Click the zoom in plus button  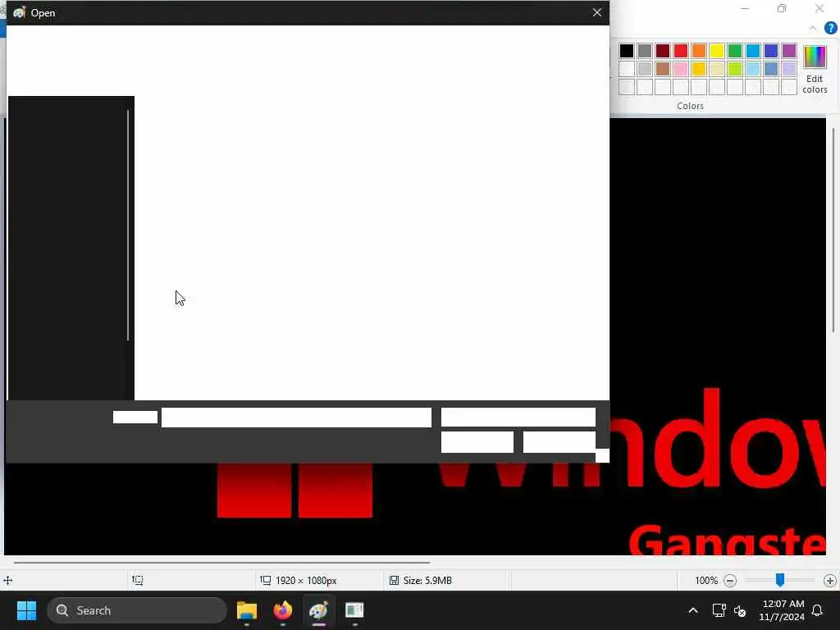click(x=830, y=580)
